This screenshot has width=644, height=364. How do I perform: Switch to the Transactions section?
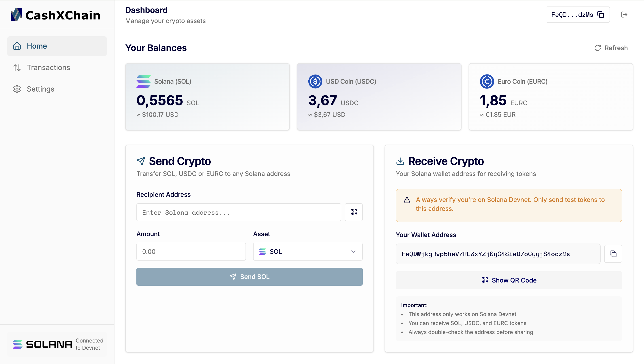(48, 67)
